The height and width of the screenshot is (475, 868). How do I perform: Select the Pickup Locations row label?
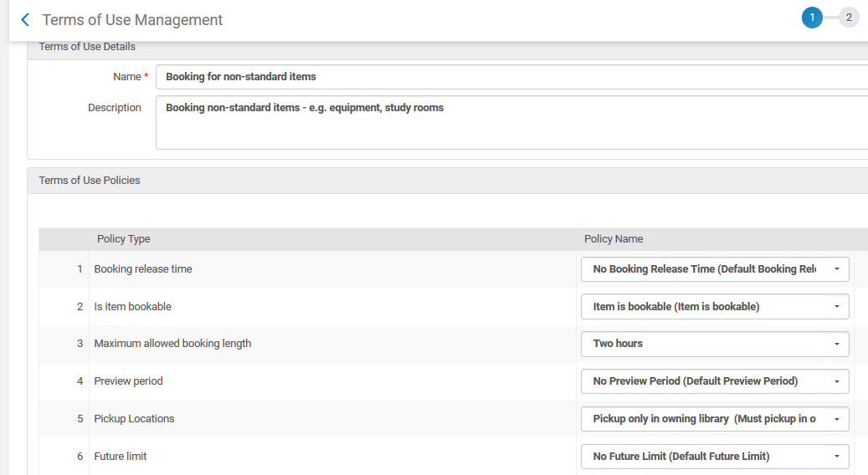(x=134, y=419)
